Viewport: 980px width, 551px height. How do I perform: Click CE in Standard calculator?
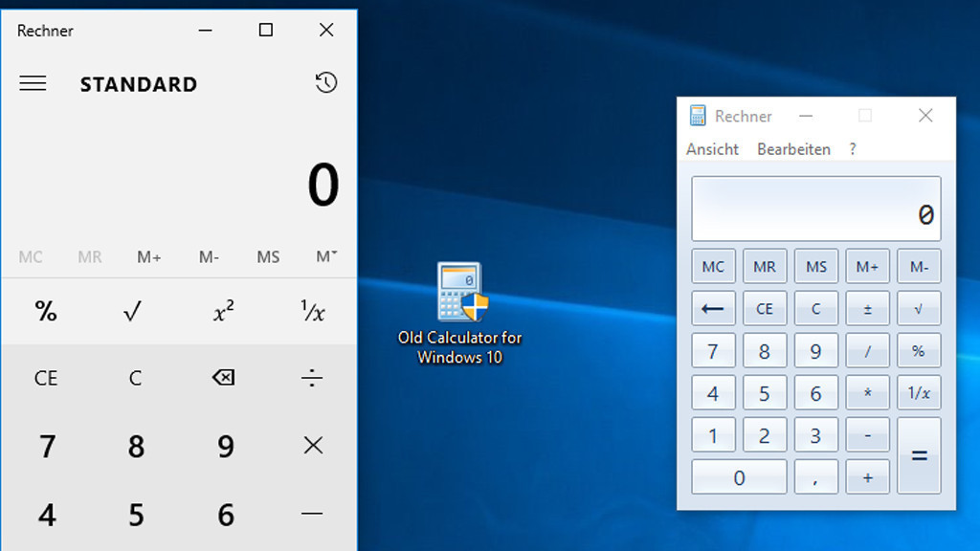point(46,377)
